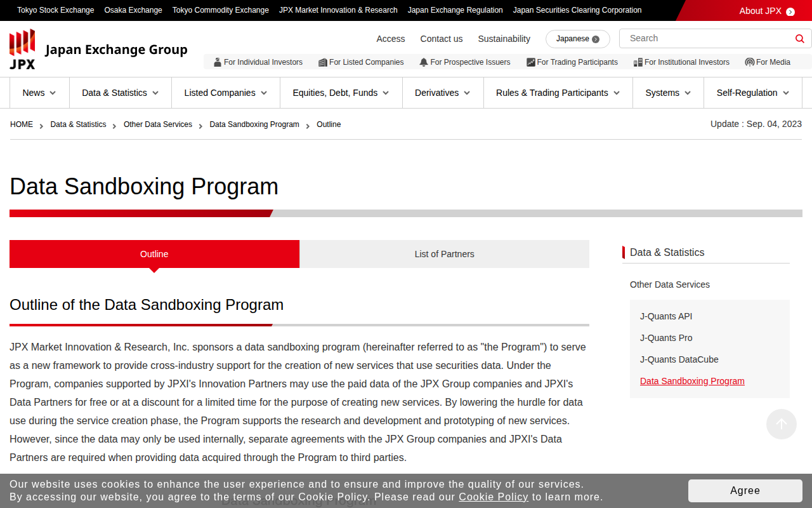Click Other Data Services breadcrumb link
This screenshot has height=508, width=812.
click(x=158, y=124)
